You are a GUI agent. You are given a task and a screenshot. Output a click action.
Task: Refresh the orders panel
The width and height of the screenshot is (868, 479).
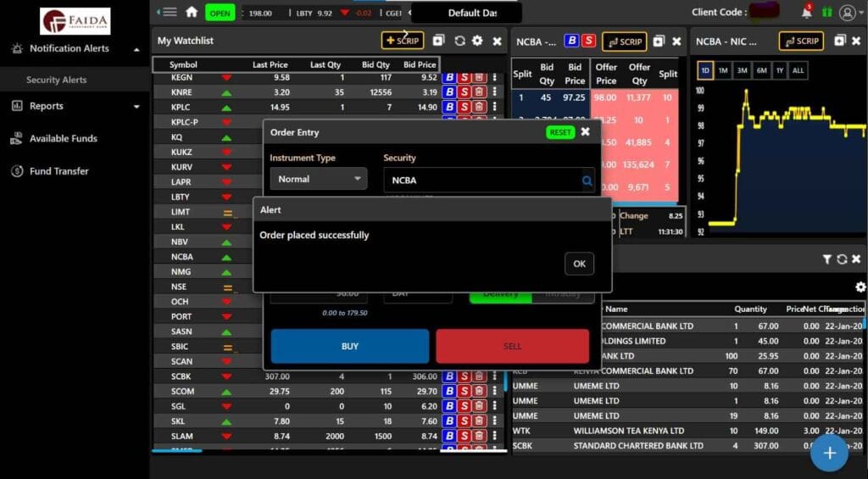842,259
